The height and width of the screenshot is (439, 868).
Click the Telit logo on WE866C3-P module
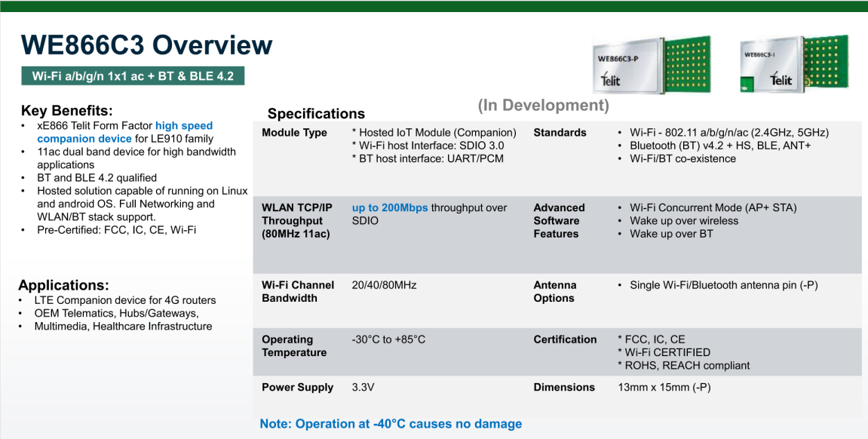point(611,80)
